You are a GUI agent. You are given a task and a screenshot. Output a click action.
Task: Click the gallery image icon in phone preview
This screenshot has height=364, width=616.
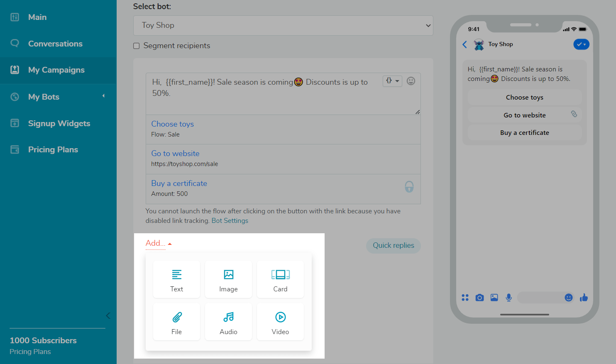tap(494, 298)
